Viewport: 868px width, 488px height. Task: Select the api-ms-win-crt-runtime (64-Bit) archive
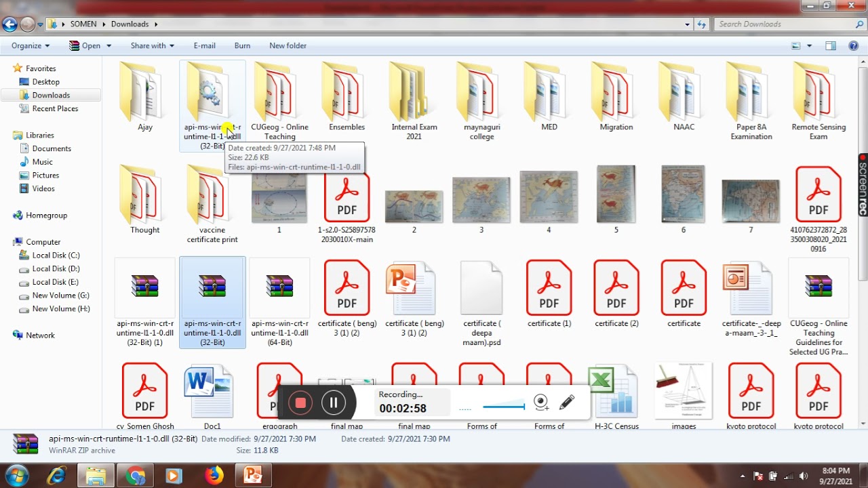coord(279,302)
